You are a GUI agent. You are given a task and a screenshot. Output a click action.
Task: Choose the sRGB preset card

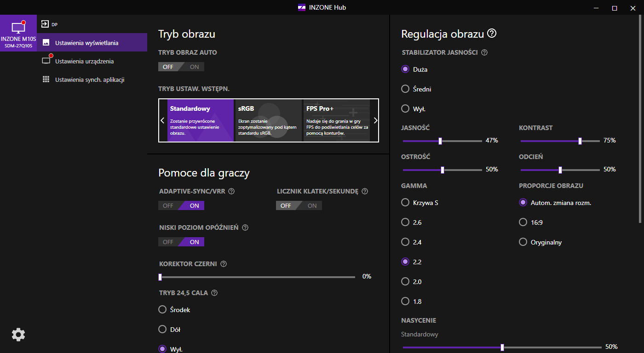pos(269,120)
